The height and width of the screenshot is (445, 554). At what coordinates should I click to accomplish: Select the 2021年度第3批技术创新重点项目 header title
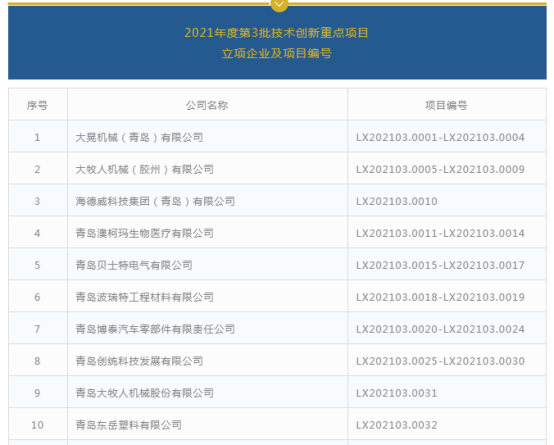[276, 33]
